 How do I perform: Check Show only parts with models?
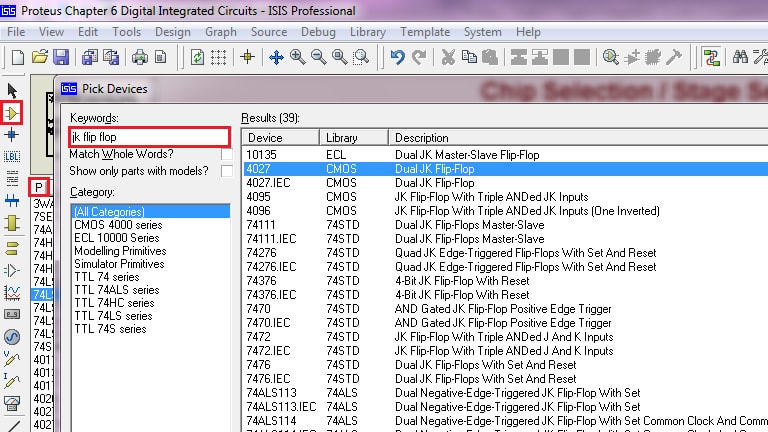pos(227,171)
